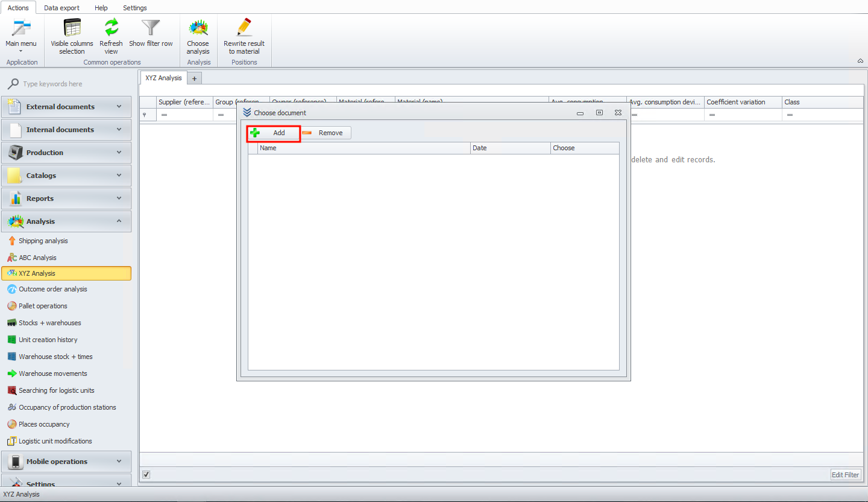Image resolution: width=868 pixels, height=502 pixels.
Task: Switch to the Data export tab
Action: tap(63, 8)
